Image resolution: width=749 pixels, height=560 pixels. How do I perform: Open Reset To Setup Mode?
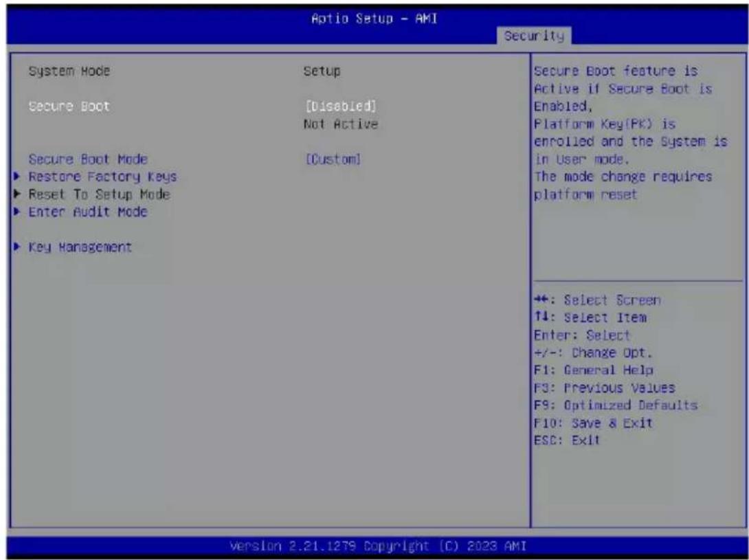pos(100,194)
